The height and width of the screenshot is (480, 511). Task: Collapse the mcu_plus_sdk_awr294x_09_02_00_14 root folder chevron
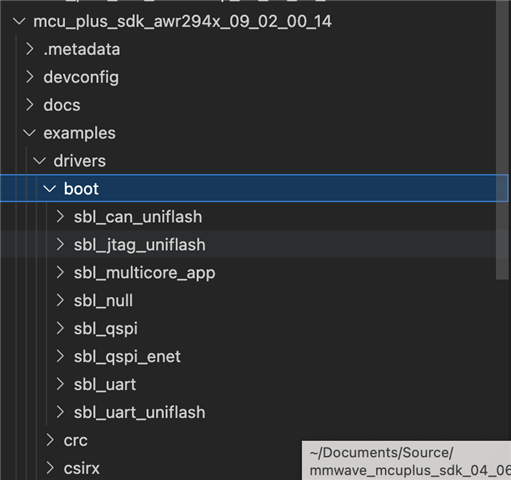(x=19, y=22)
